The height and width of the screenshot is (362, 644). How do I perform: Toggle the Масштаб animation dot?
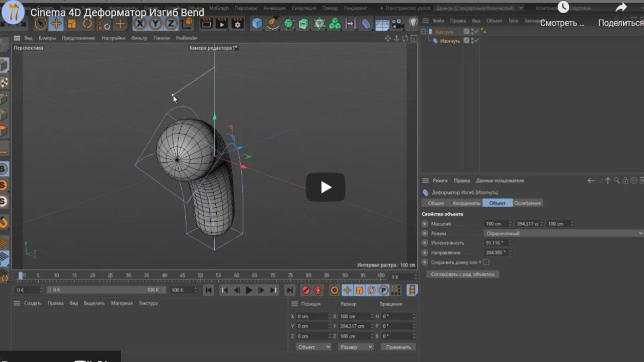(x=425, y=224)
